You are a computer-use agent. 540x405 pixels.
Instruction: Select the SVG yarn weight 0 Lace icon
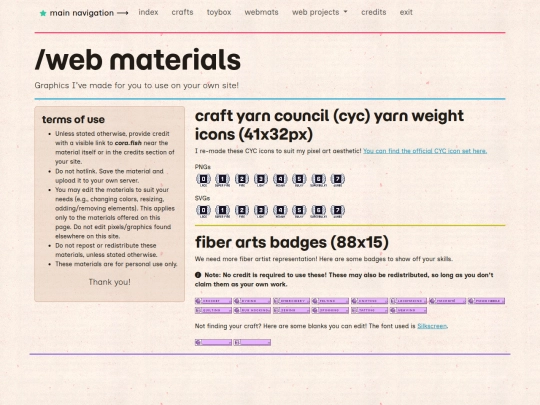204,211
